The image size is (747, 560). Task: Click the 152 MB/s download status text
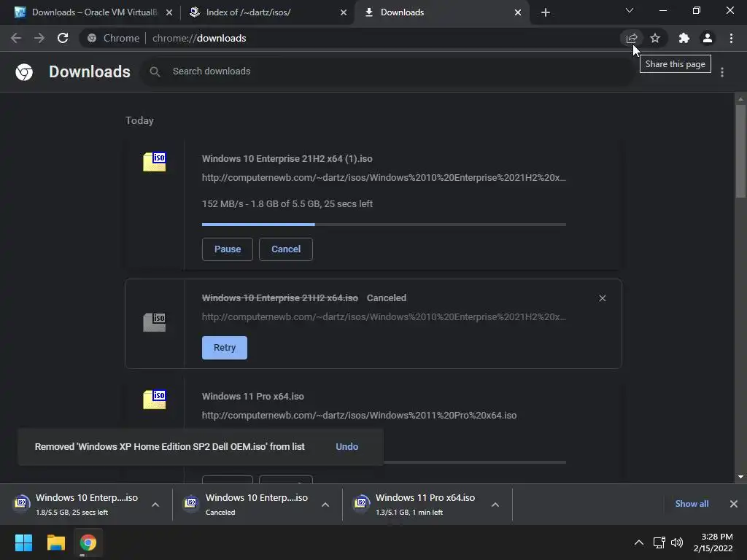click(287, 204)
